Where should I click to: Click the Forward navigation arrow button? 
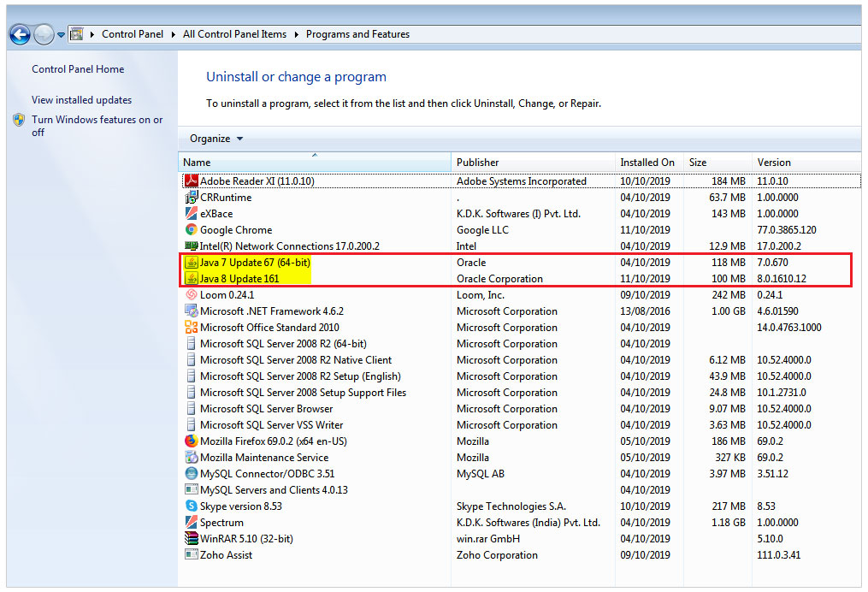click(44, 34)
